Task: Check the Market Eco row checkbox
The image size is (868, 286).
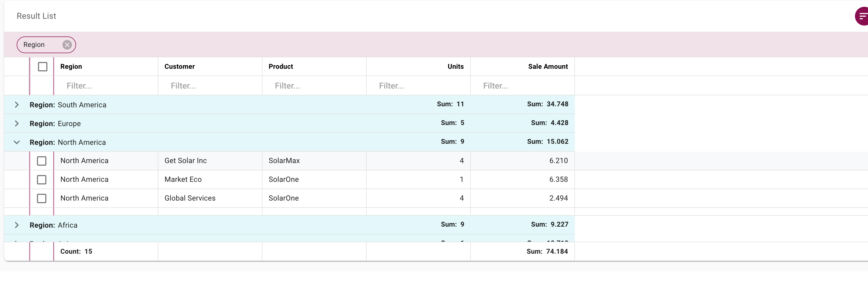Action: (41, 179)
